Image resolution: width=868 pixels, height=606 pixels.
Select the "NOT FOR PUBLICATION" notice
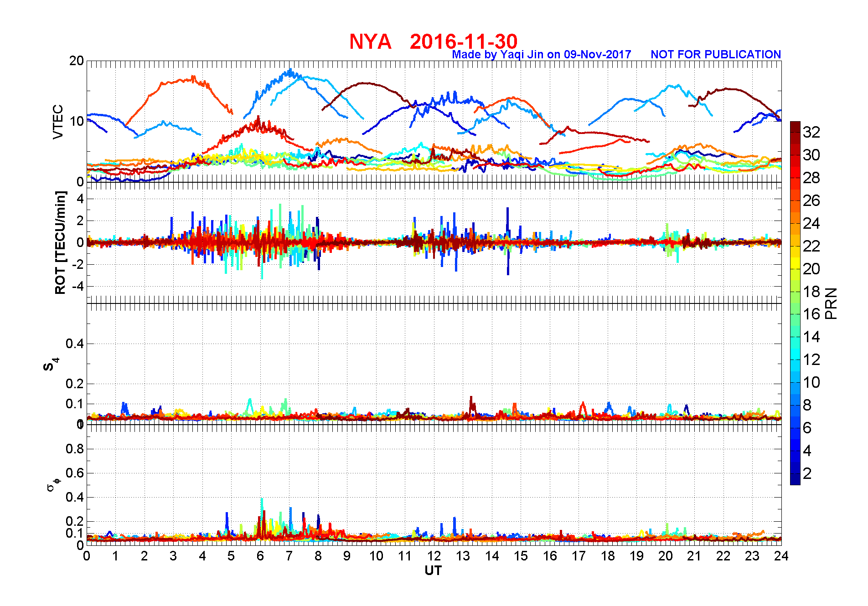(x=716, y=55)
